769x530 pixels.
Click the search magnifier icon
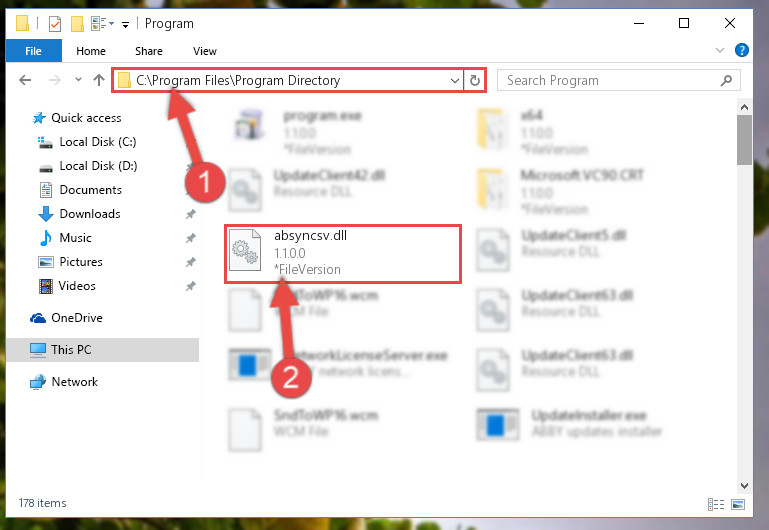(726, 80)
